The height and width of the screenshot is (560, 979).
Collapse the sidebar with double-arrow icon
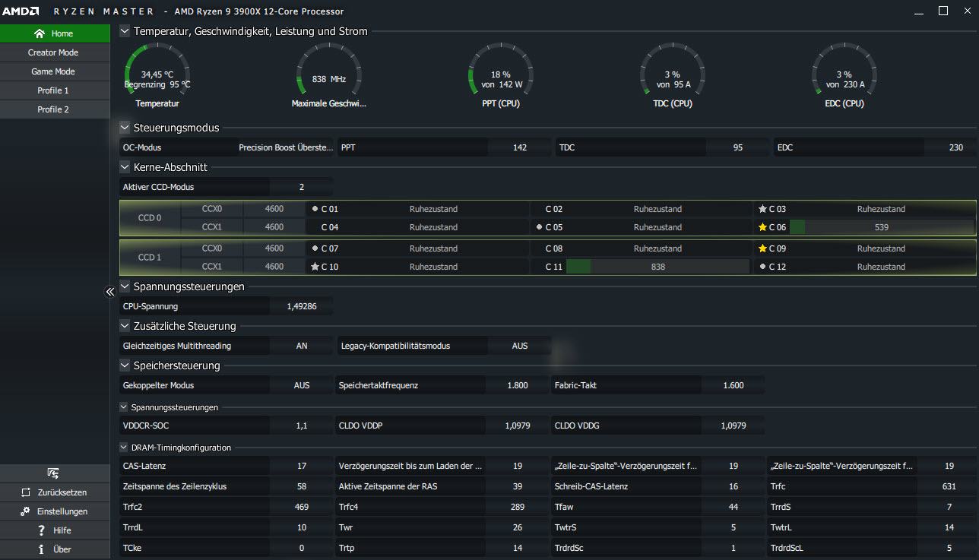109,292
